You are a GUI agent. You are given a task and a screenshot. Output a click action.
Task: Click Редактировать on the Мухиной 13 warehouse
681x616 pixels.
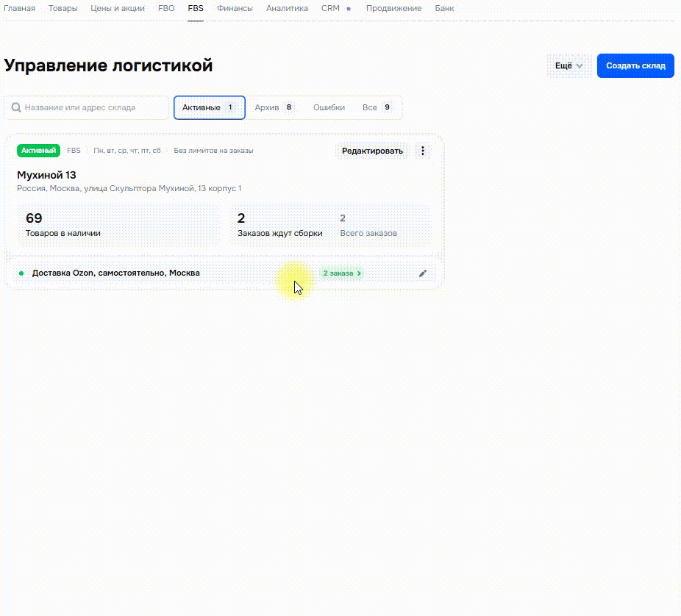coord(372,150)
